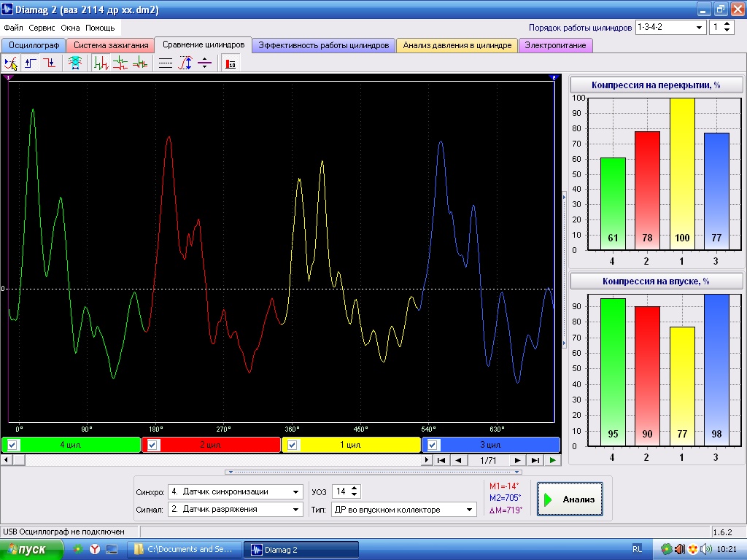Screen dimensions: 747x560
Task: Click show desktop quick launch icon
Action: (x=112, y=550)
